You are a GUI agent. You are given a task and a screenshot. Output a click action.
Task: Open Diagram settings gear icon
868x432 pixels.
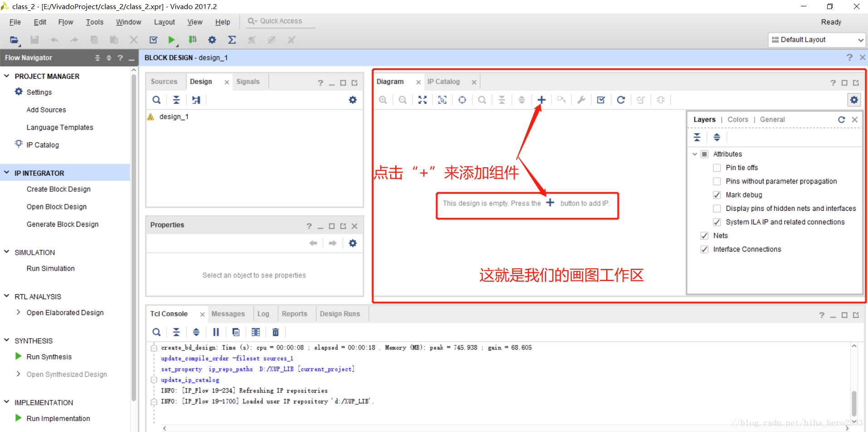click(x=854, y=100)
